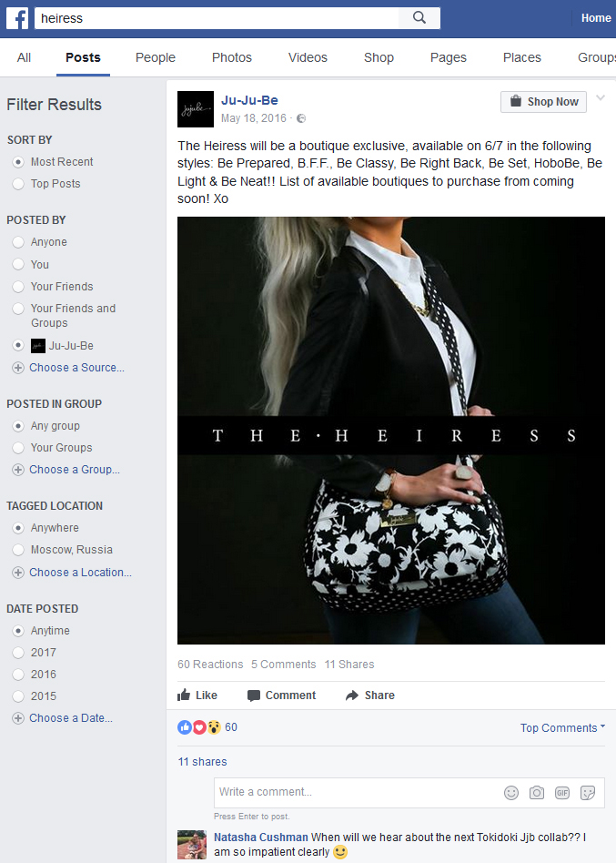This screenshot has width=616, height=863.
Task: Expand Choose a Source option
Action: 69,368
